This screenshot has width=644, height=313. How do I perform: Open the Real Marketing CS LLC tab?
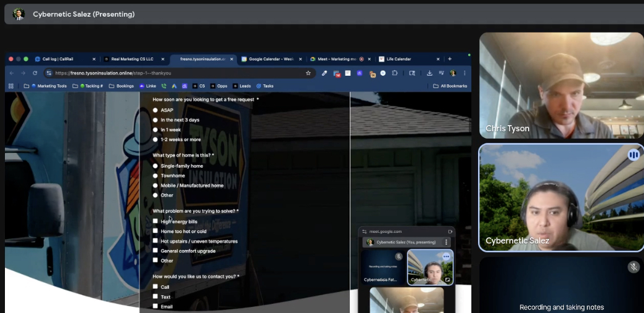[133, 59]
